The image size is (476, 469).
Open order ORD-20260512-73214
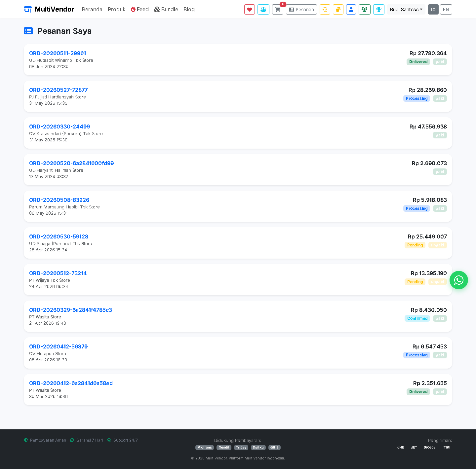point(58,273)
